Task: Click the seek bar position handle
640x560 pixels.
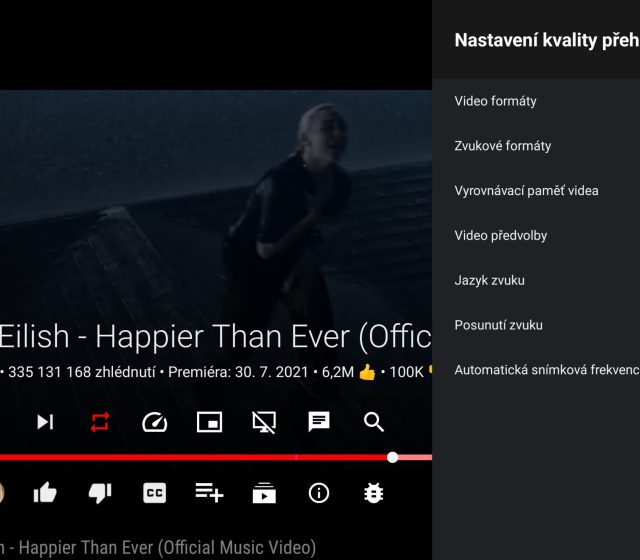Action: pos(392,457)
